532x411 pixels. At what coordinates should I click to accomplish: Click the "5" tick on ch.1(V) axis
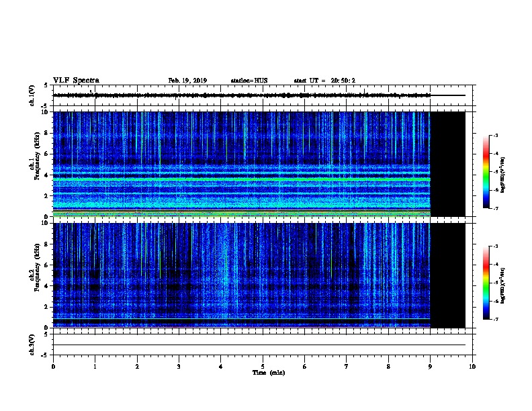[x=46, y=85]
